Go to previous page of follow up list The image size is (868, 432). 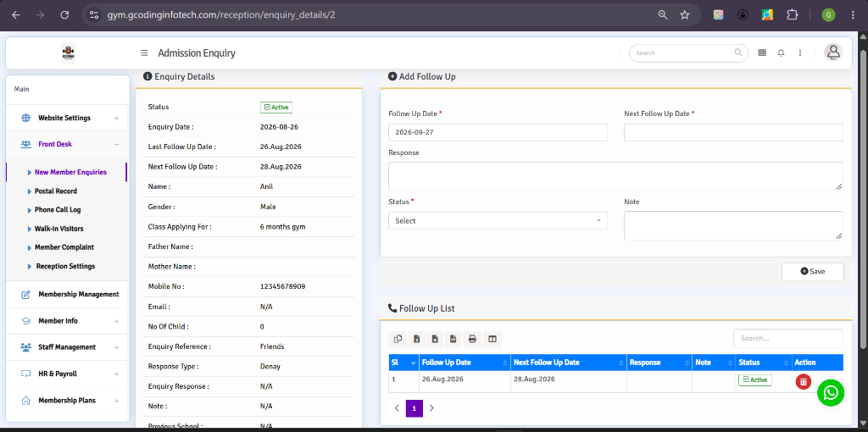point(397,408)
